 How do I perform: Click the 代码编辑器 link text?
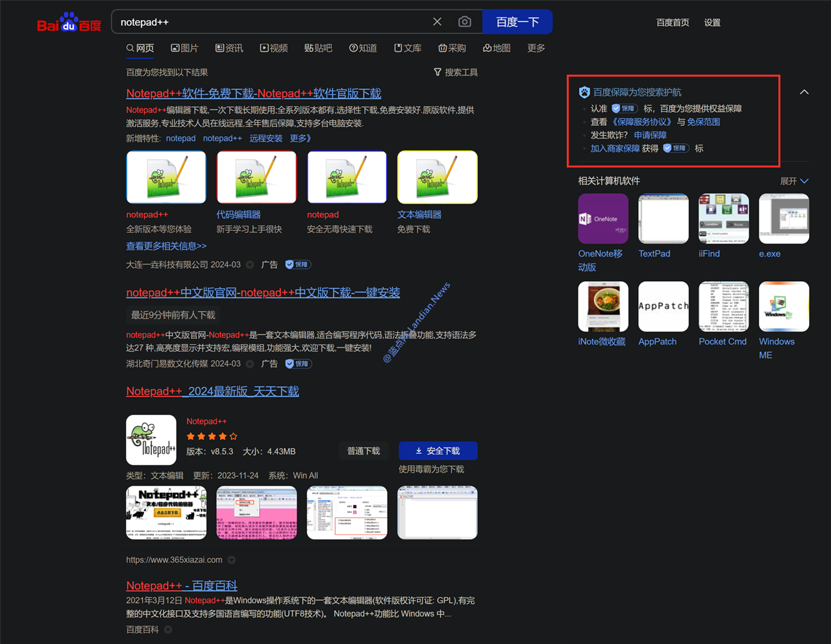point(238,214)
